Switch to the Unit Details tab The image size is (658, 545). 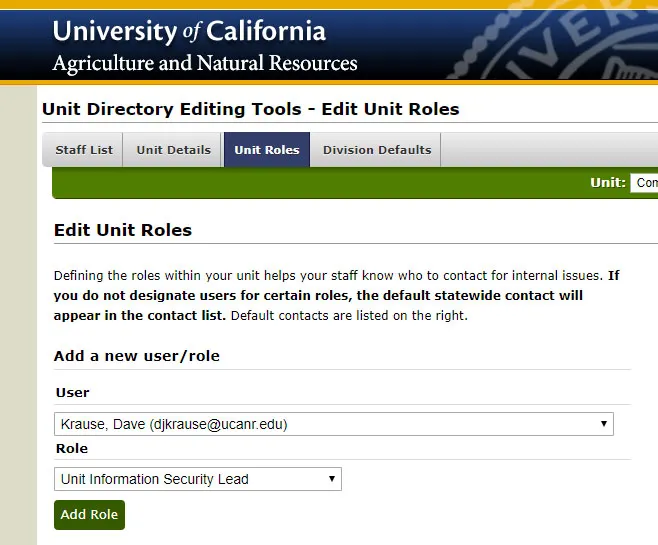(173, 150)
